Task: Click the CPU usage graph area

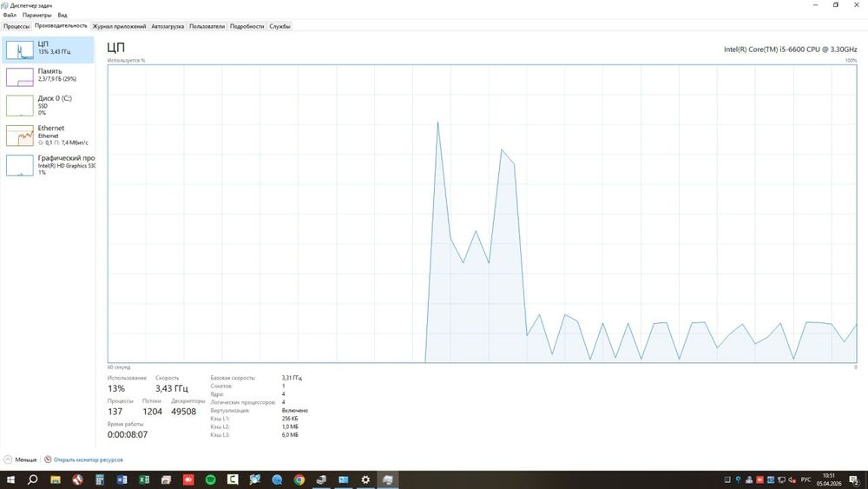Action: coord(482,214)
